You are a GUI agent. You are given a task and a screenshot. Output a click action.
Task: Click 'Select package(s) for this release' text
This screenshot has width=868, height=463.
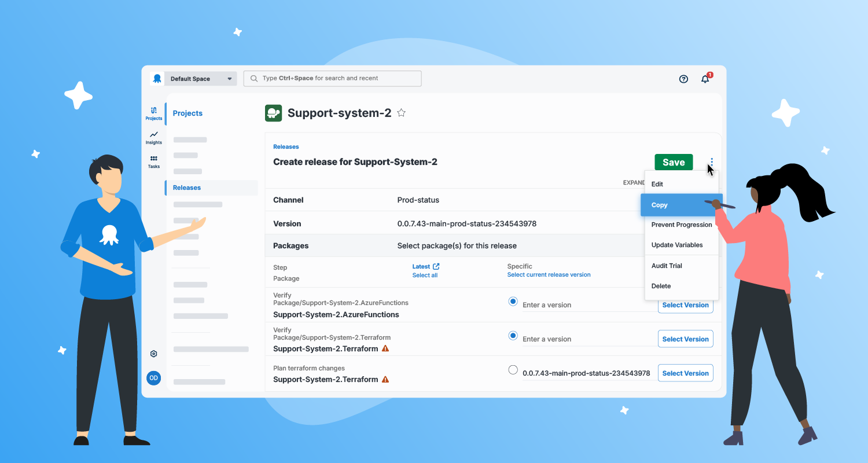click(x=457, y=246)
